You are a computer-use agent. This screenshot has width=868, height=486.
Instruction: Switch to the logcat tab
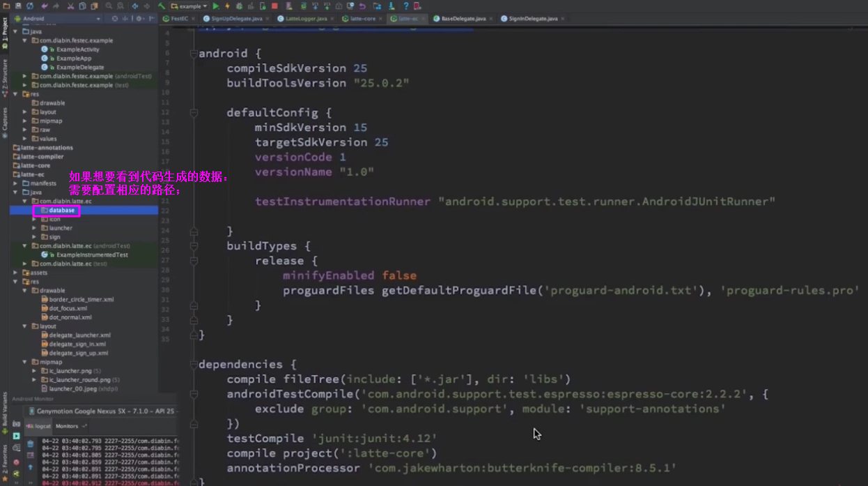(39, 426)
